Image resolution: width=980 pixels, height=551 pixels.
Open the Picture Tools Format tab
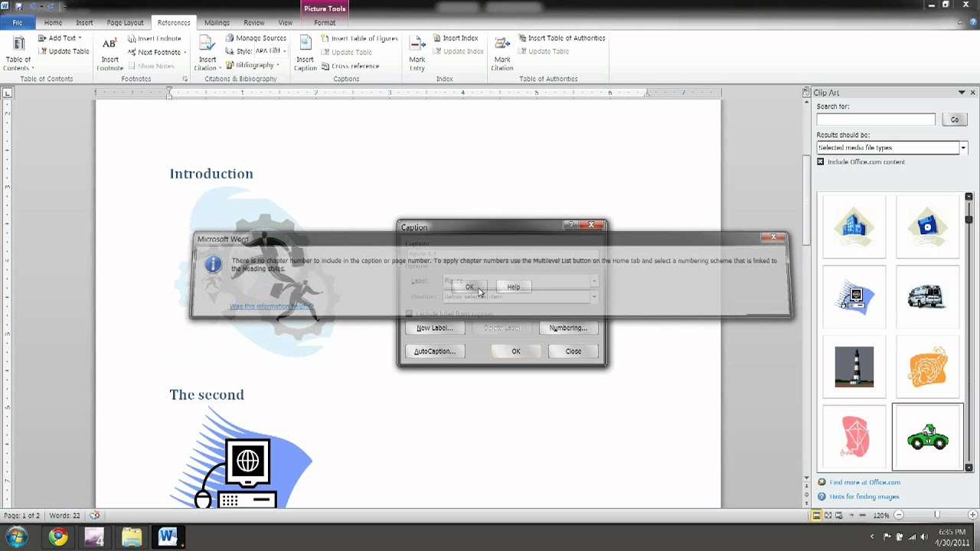(325, 23)
